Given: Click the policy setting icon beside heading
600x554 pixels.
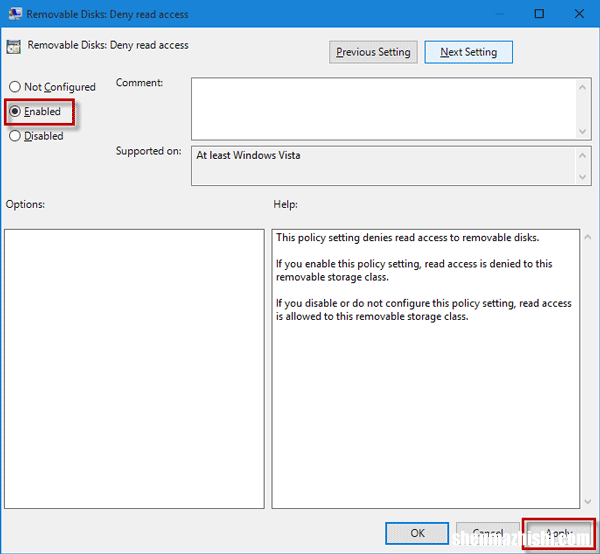Looking at the screenshot, I should coord(13,47).
